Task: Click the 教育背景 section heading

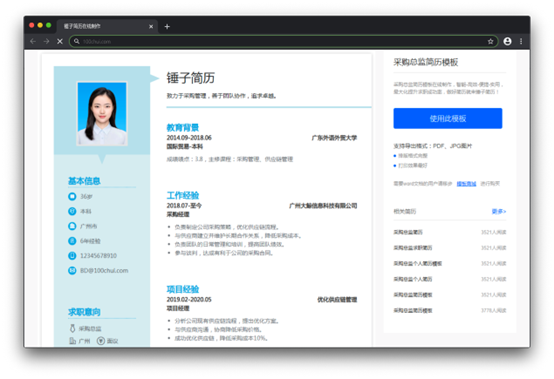Action: 183,128
